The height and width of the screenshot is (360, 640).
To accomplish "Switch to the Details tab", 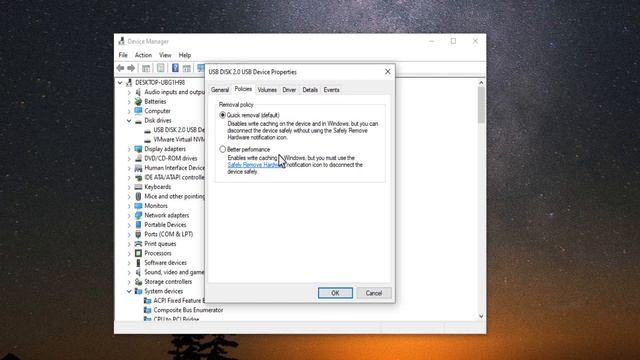I will click(x=310, y=90).
